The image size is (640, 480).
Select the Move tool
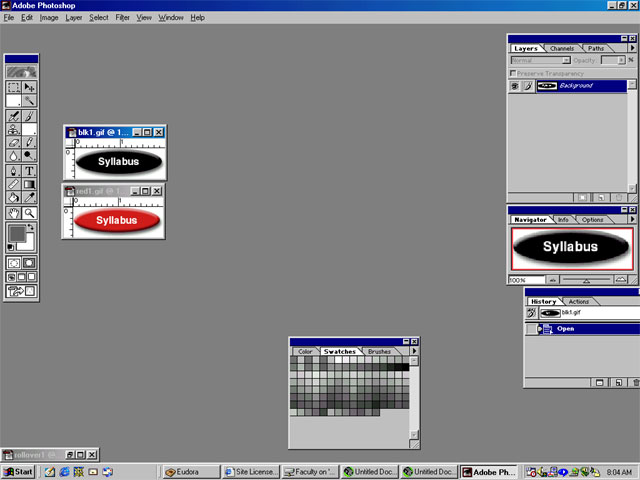coord(29,88)
